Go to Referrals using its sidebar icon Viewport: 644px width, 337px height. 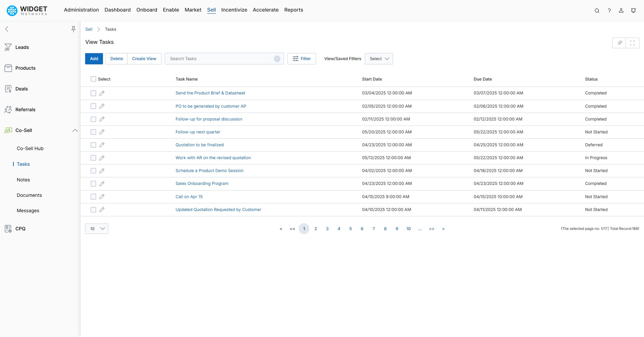click(x=8, y=110)
